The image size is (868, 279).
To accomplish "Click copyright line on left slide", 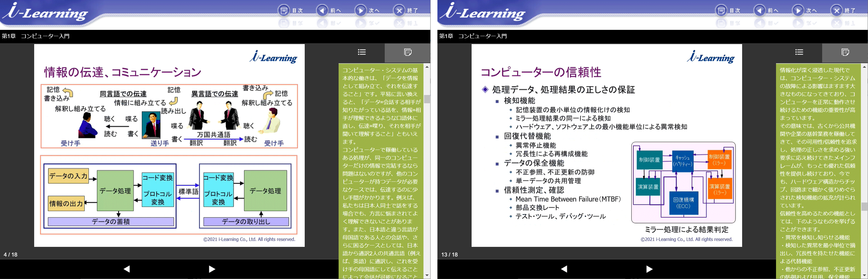I will (249, 239).
